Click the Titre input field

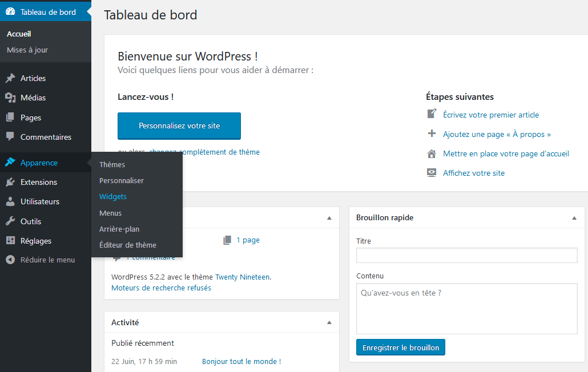tap(466, 255)
